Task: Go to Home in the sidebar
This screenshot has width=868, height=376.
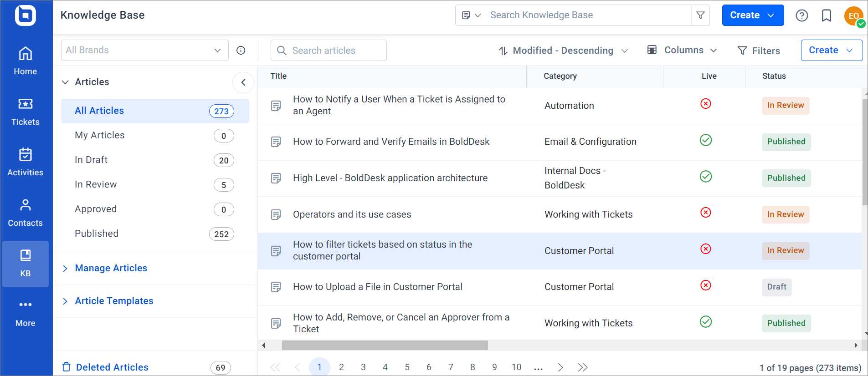Action: [26, 61]
